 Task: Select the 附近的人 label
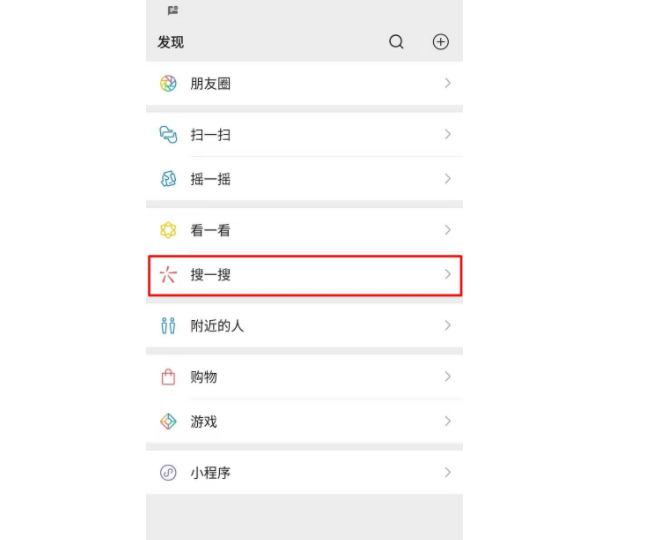pyautogui.click(x=217, y=326)
